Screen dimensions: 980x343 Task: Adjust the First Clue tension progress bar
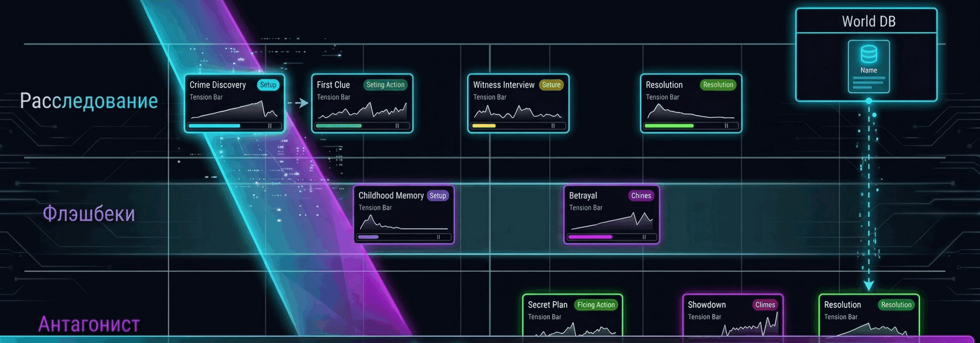(362, 126)
